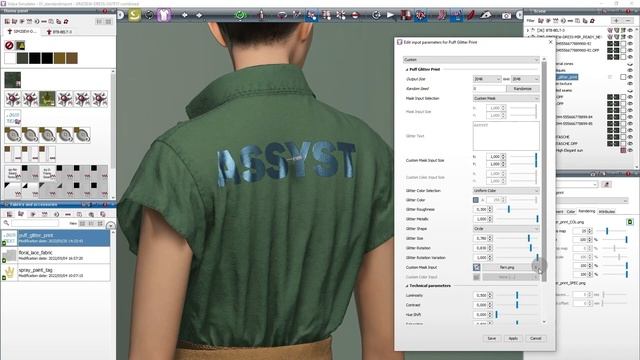Viewport: 640px width, 360px height.
Task: Select the green fabric thumbnail
Action: tap(13, 80)
